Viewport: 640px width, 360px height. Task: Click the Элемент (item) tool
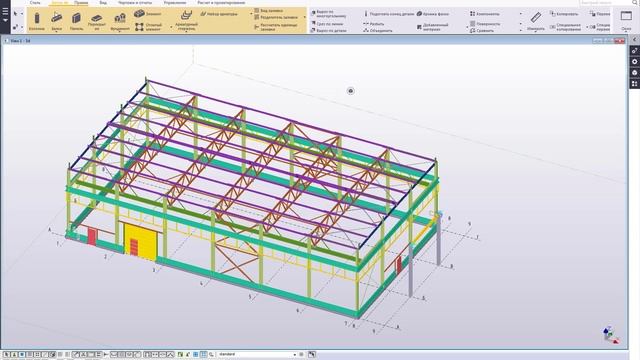point(147,14)
